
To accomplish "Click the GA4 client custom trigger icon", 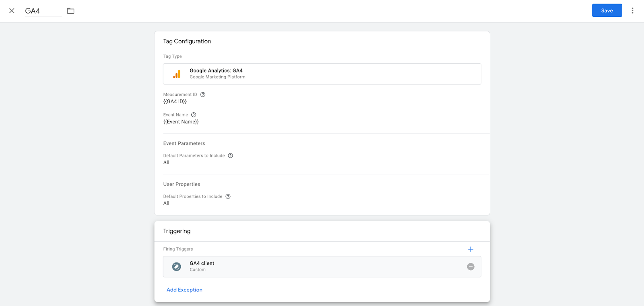I will pos(176,267).
